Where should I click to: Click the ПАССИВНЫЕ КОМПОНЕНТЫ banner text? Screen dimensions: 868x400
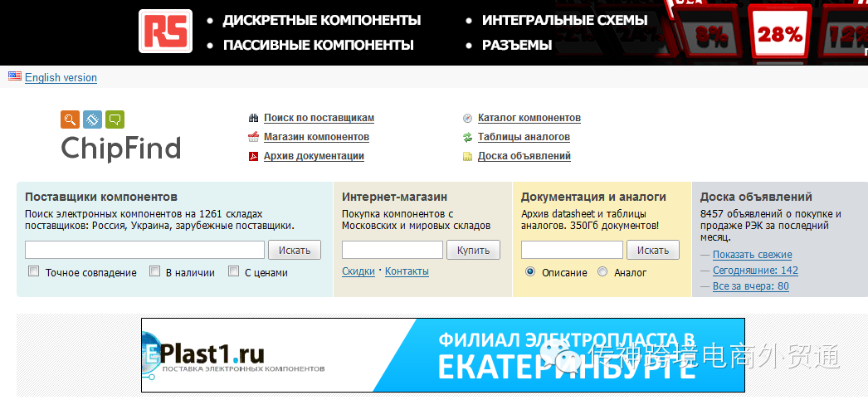tap(319, 45)
